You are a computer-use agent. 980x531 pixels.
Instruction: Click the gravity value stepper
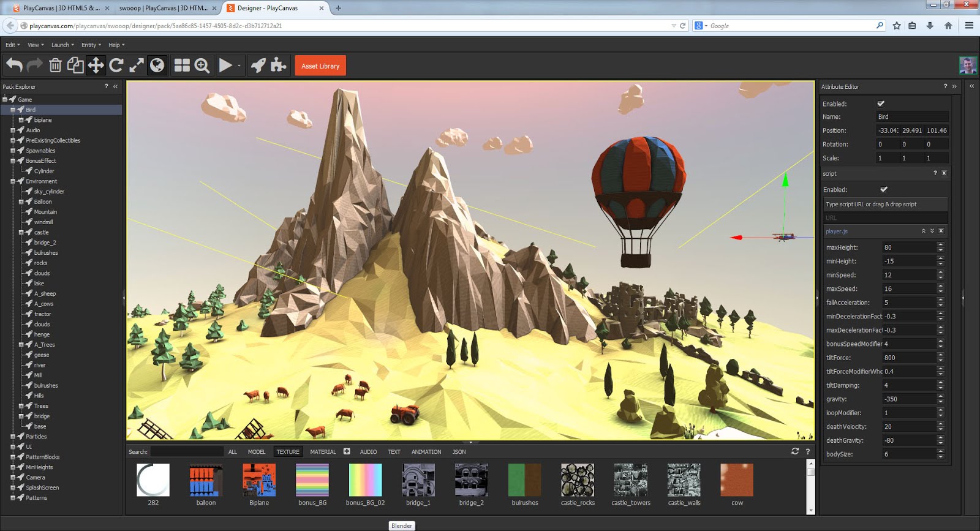940,399
